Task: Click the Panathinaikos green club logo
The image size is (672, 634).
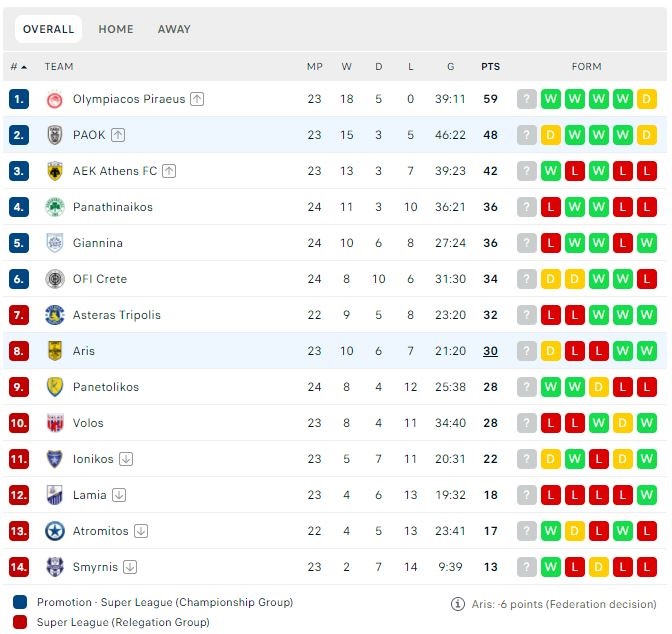Action: [55, 207]
